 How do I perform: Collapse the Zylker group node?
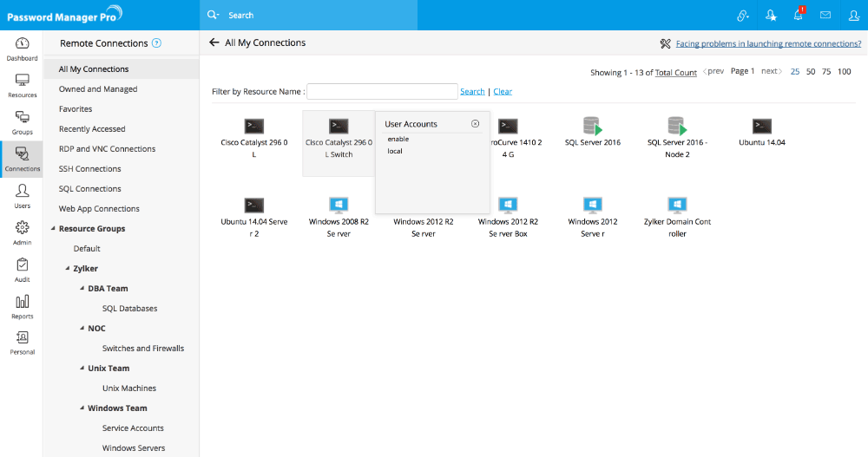[68, 268]
